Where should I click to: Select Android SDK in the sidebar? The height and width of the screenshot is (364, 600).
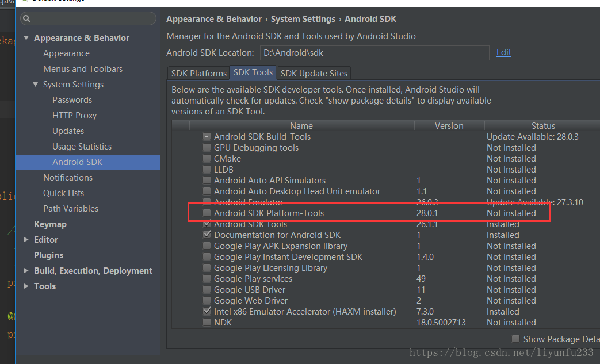pos(87,163)
